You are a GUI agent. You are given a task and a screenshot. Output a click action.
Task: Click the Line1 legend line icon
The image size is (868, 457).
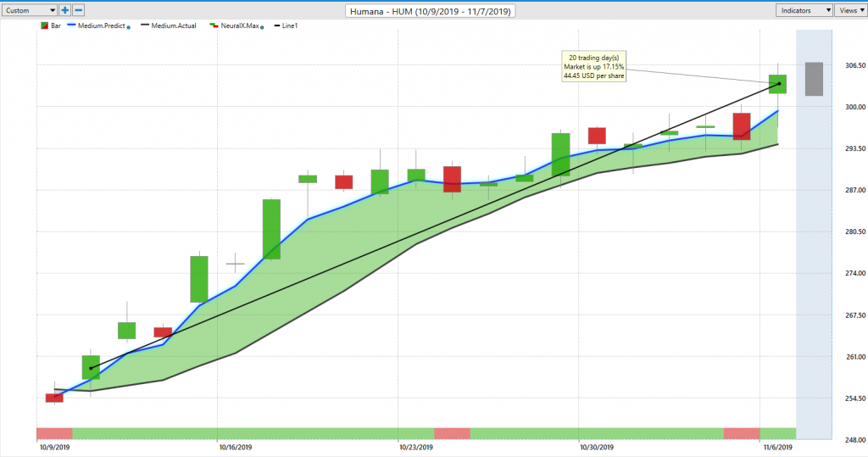tap(277, 25)
